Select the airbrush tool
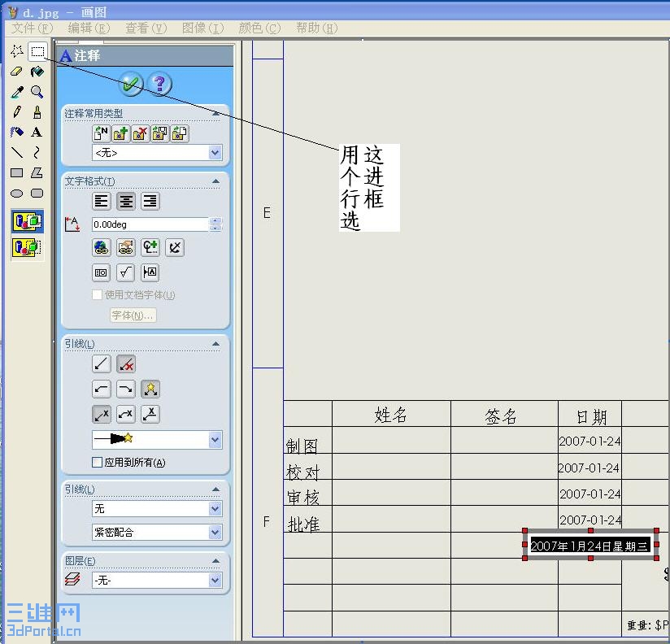This screenshot has width=670, height=644. click(x=17, y=132)
